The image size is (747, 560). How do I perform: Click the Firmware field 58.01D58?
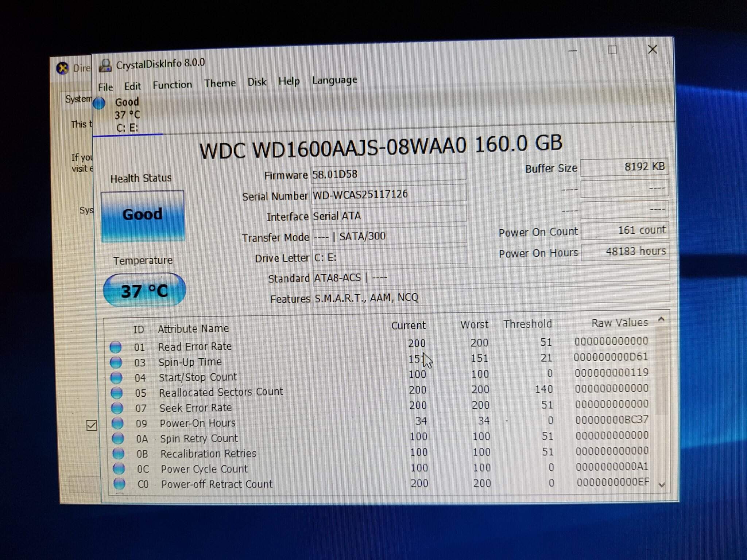point(388,173)
